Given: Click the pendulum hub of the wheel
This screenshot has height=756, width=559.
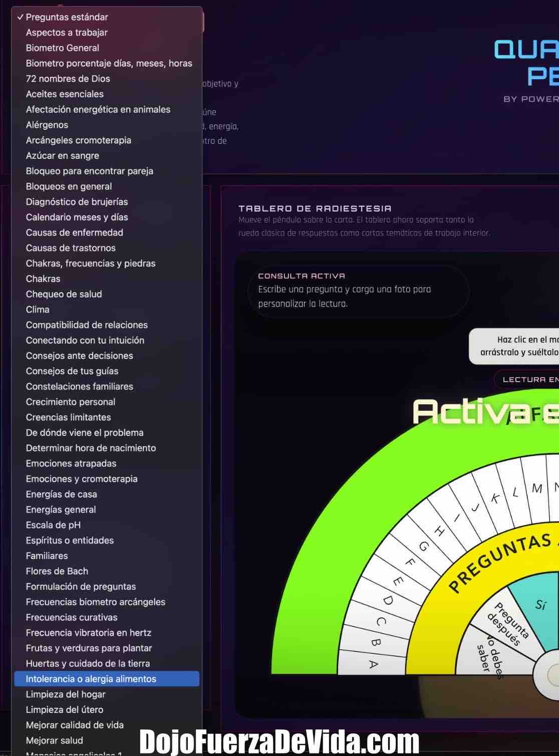Looking at the screenshot, I should pyautogui.click(x=547, y=675).
